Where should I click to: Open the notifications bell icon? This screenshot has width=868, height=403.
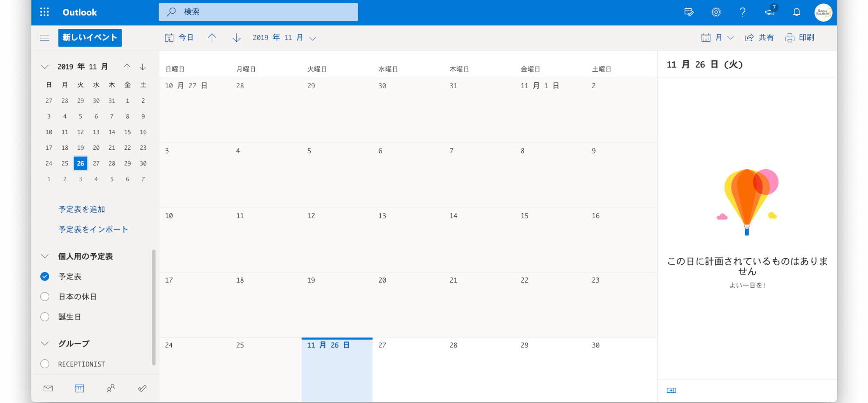(796, 12)
